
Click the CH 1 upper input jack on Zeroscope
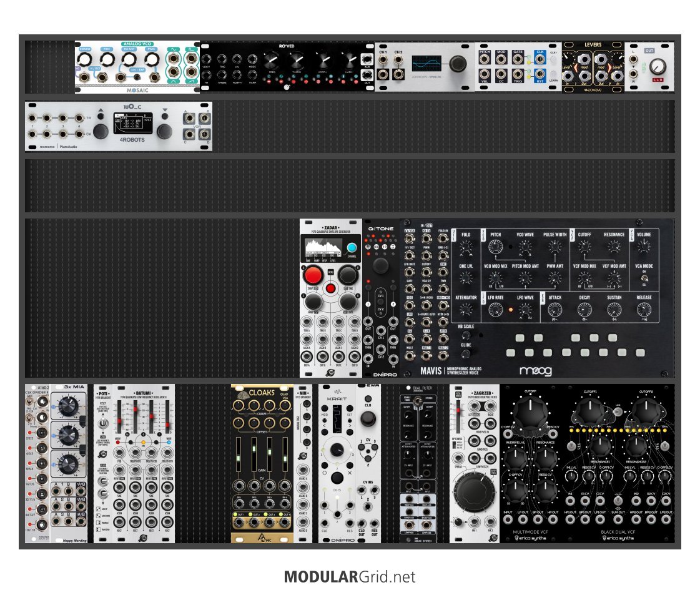[383, 60]
